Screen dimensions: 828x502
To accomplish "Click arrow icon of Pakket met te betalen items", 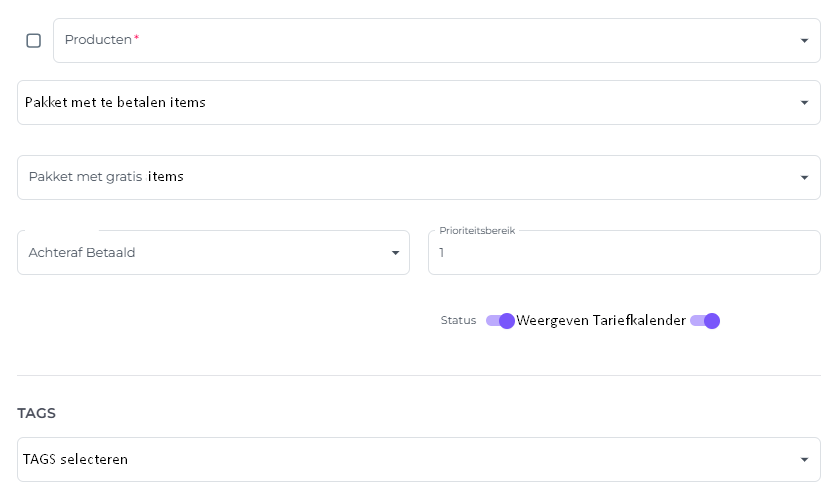I will point(804,103).
